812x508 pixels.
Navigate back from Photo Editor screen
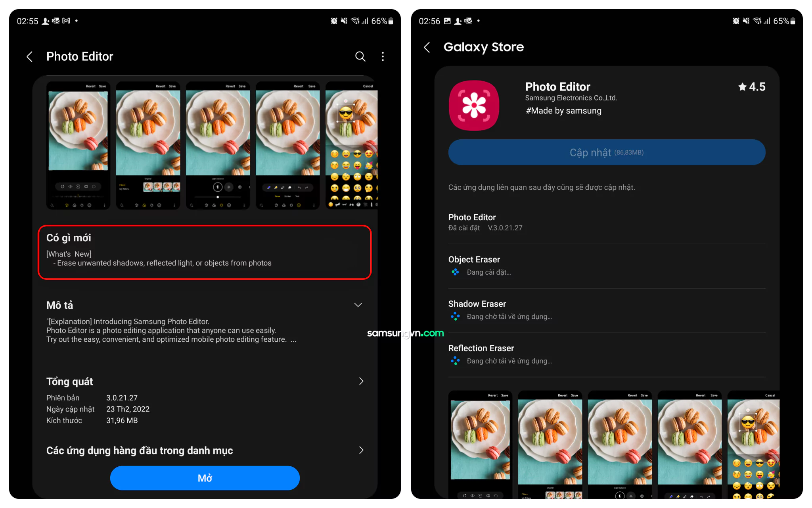pyautogui.click(x=29, y=56)
